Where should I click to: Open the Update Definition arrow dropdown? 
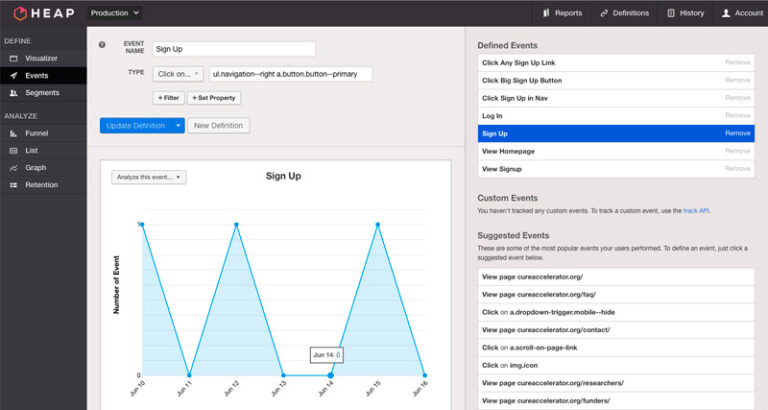pos(178,125)
